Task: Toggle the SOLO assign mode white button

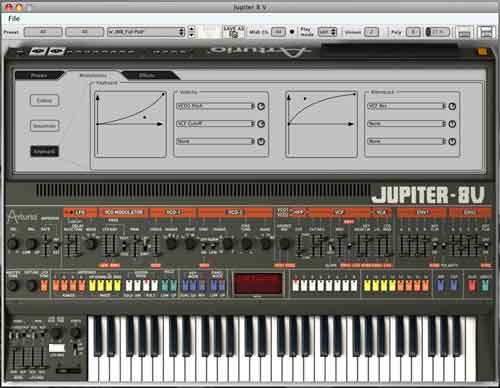Action: 129,285
